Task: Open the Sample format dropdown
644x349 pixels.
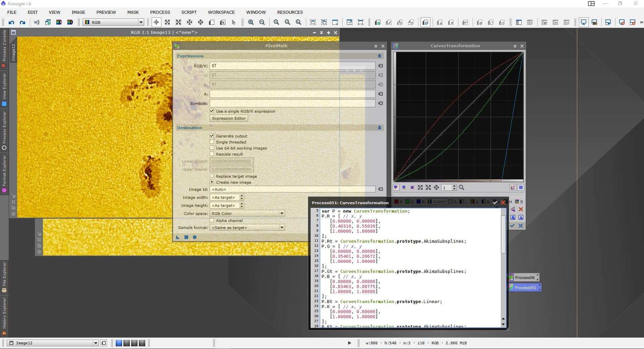Action: 281,227
